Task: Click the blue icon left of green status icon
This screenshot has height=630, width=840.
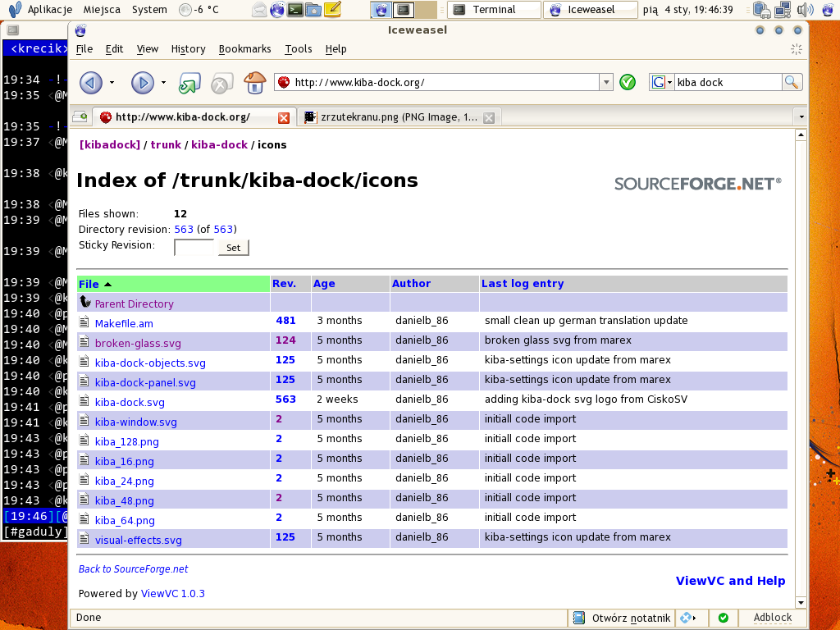Action: tap(688, 618)
